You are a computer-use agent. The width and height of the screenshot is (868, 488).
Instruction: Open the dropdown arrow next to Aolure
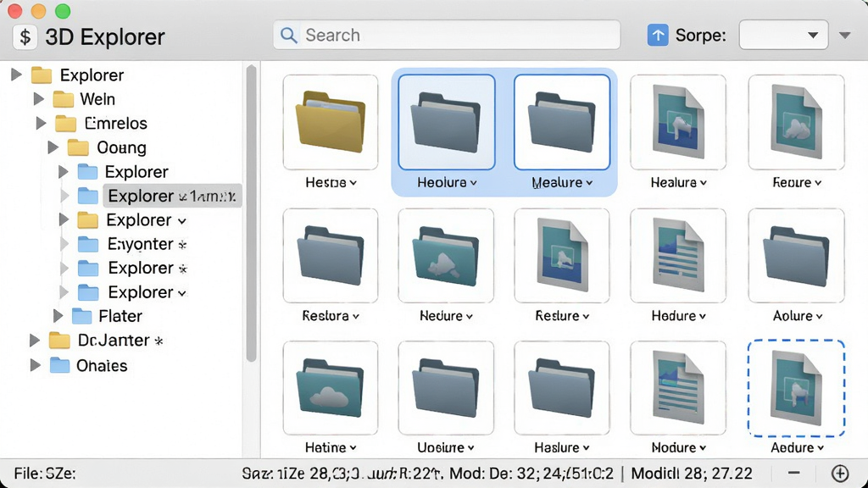tap(820, 317)
